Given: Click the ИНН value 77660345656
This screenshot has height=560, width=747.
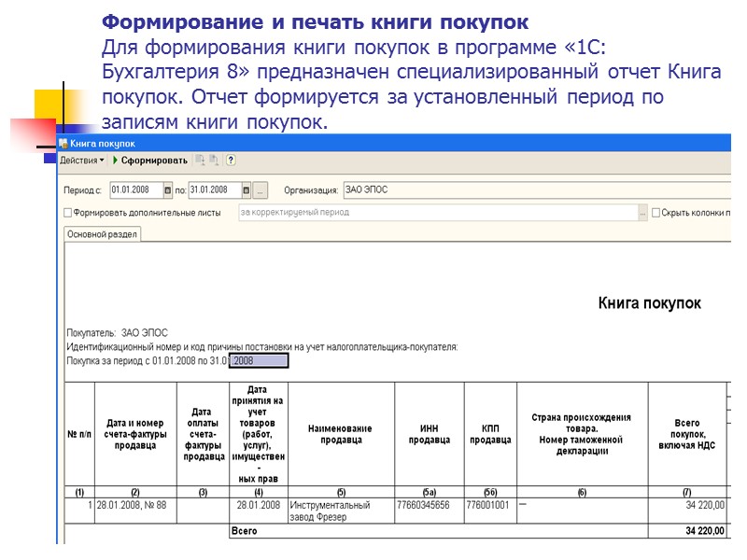Looking at the screenshot, I should tap(430, 511).
